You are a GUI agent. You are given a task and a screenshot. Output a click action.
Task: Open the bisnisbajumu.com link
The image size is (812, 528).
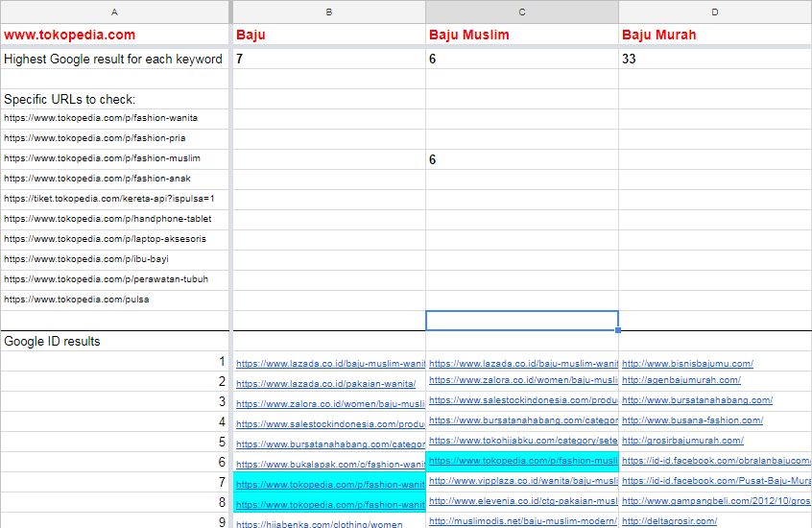pyautogui.click(x=688, y=364)
